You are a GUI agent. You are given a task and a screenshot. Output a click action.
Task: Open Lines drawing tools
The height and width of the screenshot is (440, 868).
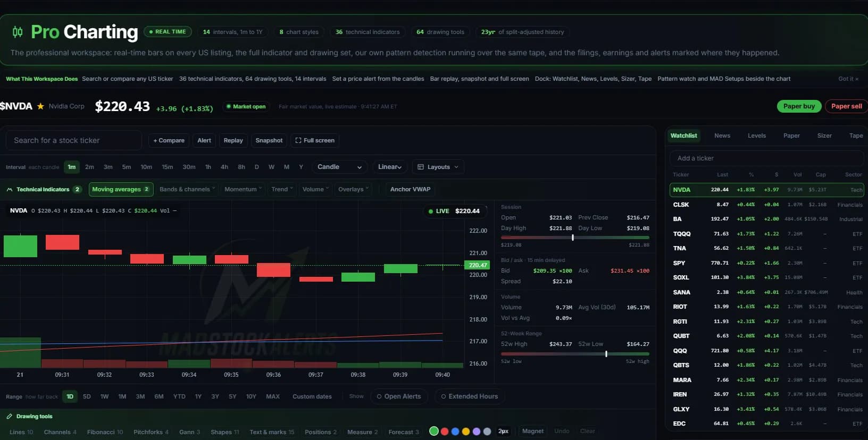click(x=21, y=432)
